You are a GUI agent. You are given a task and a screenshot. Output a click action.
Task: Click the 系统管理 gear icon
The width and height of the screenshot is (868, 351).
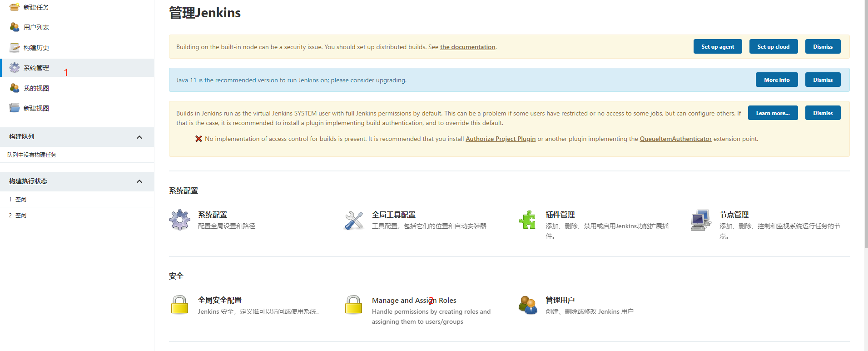click(x=15, y=68)
